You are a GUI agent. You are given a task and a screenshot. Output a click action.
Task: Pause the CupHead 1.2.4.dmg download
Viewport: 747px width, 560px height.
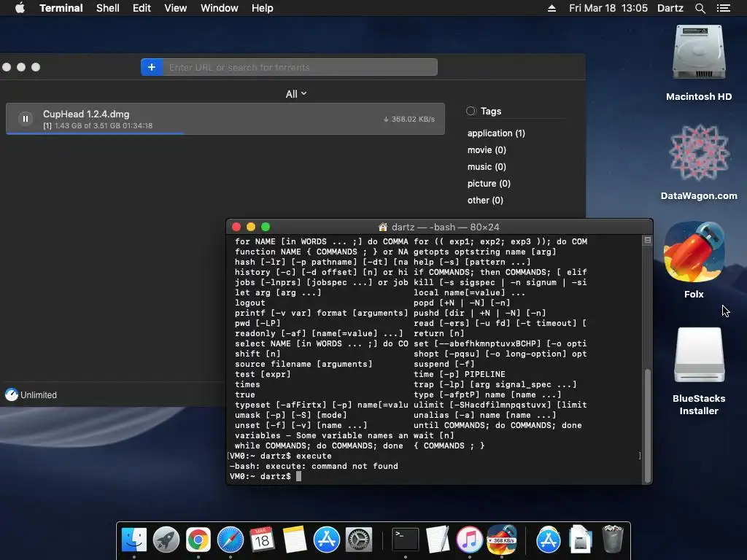(x=26, y=119)
